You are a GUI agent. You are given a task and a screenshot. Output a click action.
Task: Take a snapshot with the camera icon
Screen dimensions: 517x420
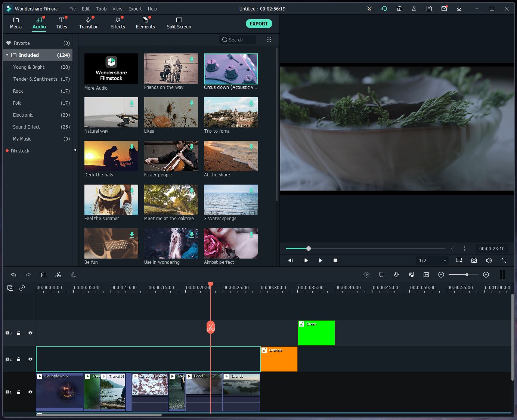[x=474, y=260]
